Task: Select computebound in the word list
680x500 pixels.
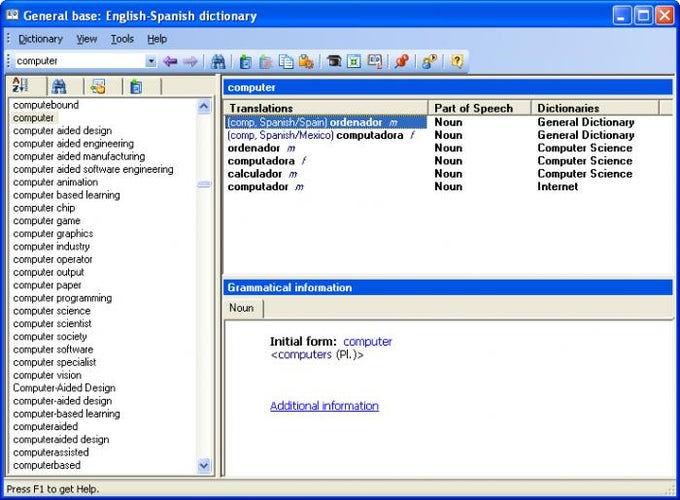Action: coord(46,105)
